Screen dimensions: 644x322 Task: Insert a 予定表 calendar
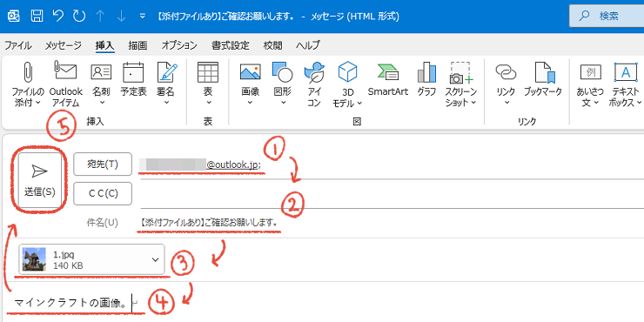pos(133,79)
